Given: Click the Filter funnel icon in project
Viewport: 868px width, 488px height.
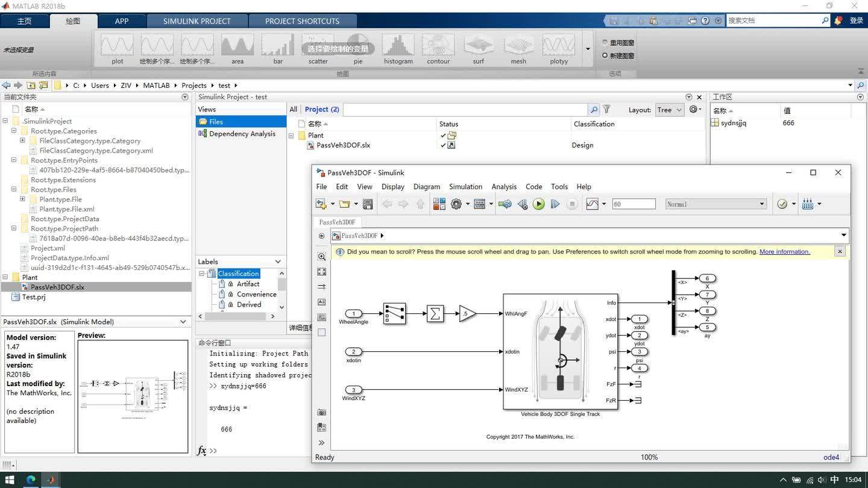Looking at the screenshot, I should point(607,110).
